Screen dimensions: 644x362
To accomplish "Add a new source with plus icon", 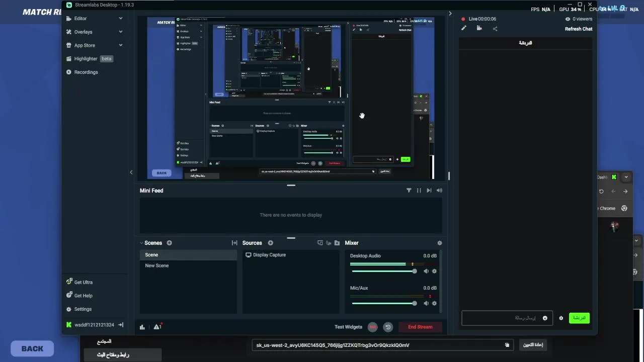I will point(270,243).
